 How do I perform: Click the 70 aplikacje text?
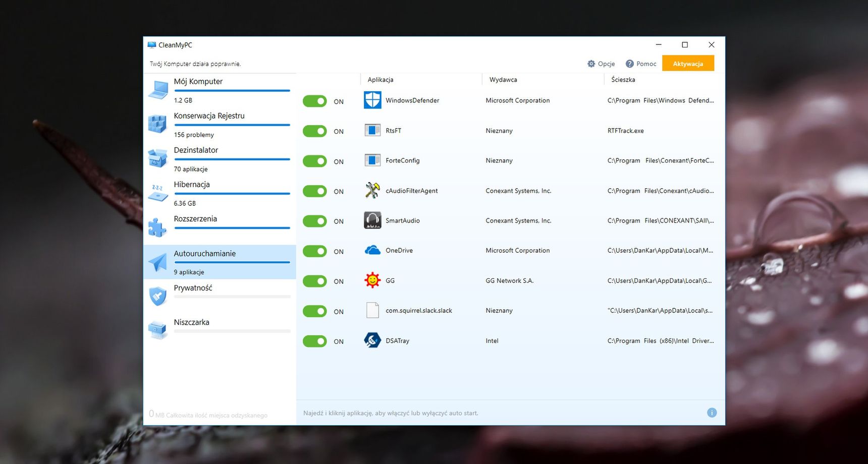click(x=191, y=169)
